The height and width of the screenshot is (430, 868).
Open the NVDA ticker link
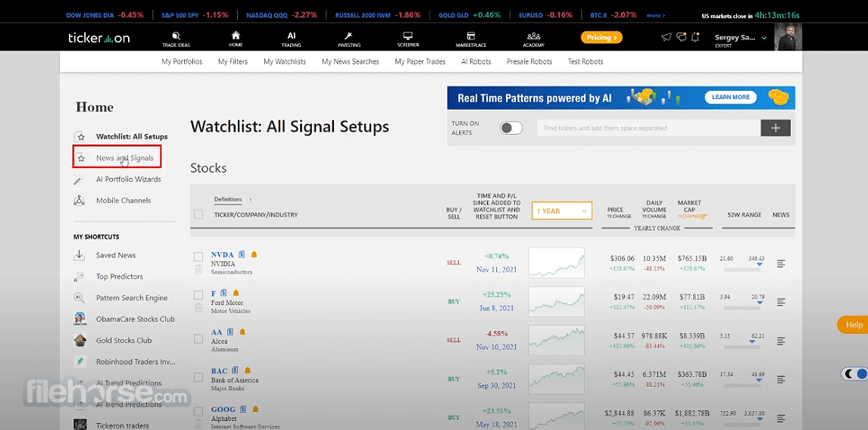click(x=222, y=254)
